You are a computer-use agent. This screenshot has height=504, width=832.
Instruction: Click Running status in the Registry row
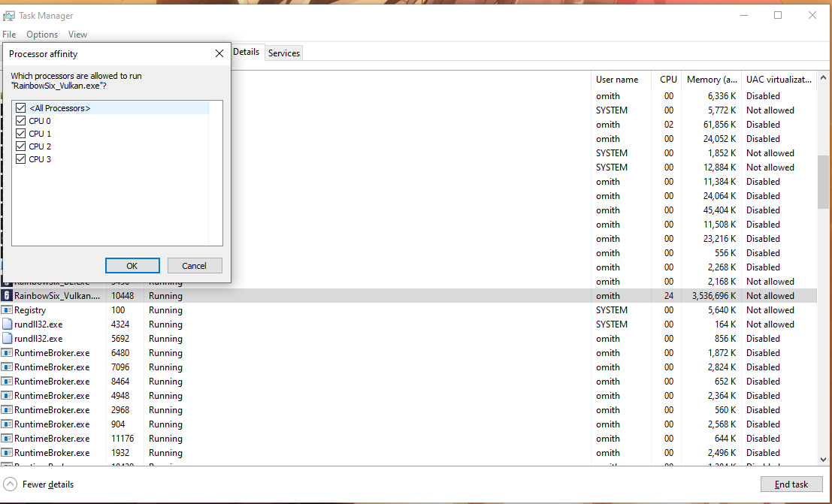tap(165, 310)
